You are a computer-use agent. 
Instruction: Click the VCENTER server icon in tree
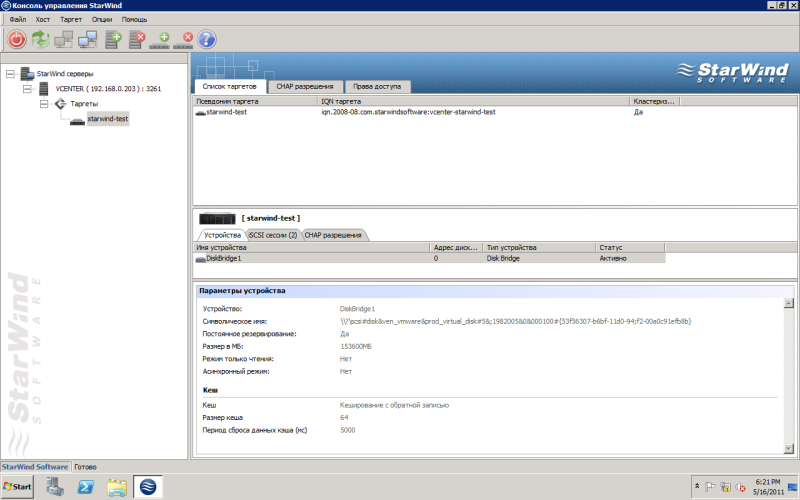44,89
